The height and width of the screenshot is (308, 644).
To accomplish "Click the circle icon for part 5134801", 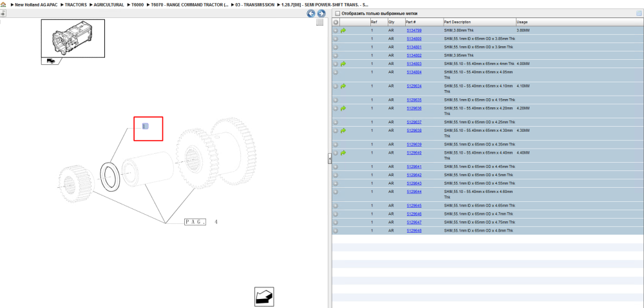I will pos(335,47).
